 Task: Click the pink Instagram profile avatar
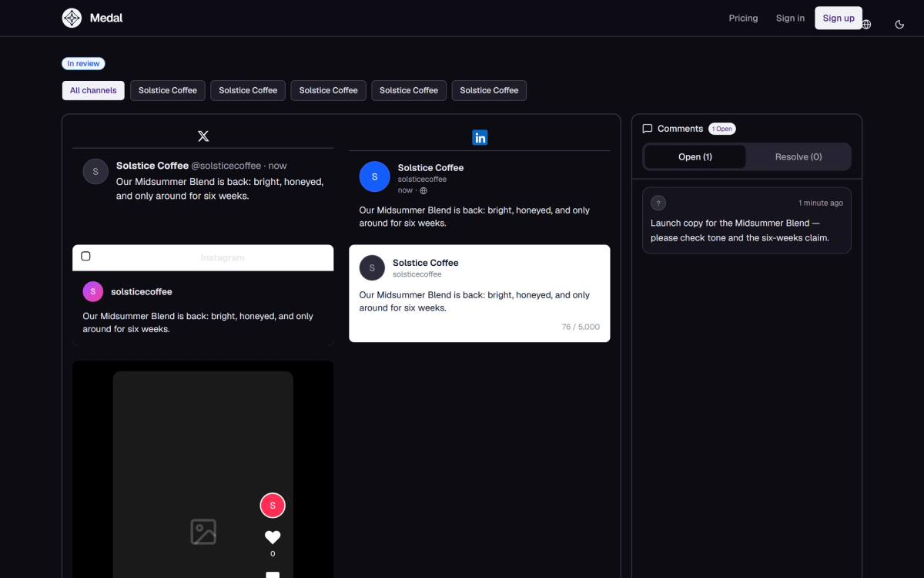tap(92, 291)
